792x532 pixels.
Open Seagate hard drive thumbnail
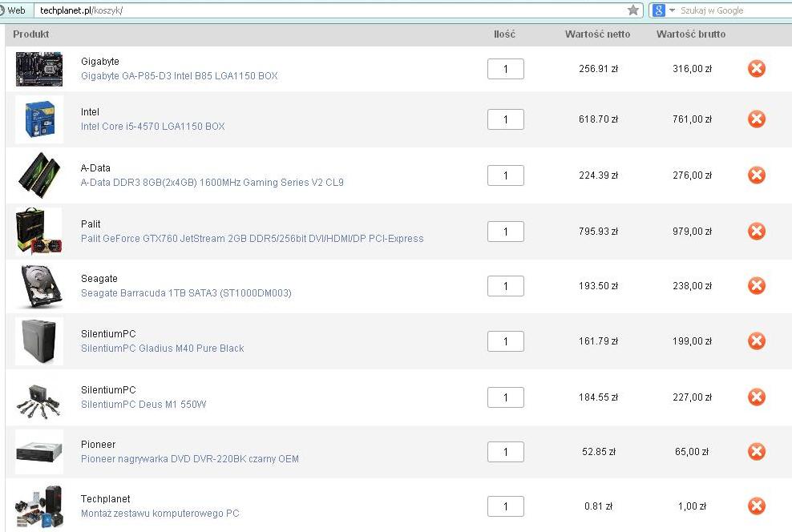pyautogui.click(x=40, y=286)
